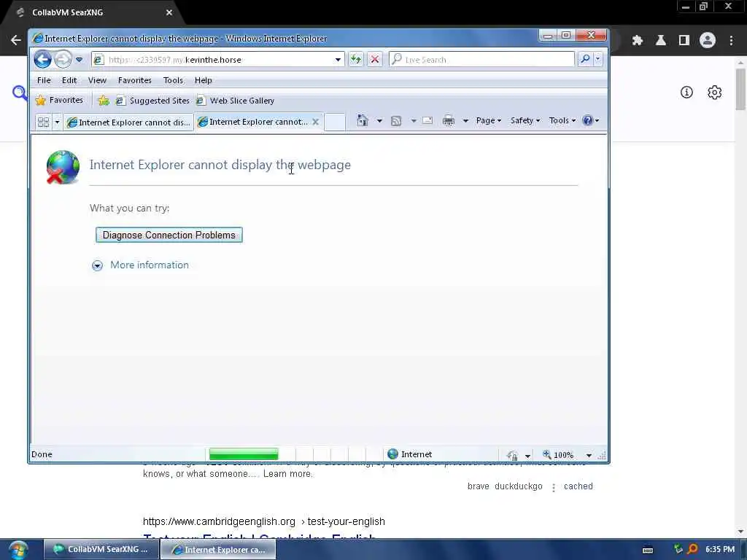Screen dimensions: 747x560
Task: Click the Stop loading red X icon
Action: coord(375,60)
